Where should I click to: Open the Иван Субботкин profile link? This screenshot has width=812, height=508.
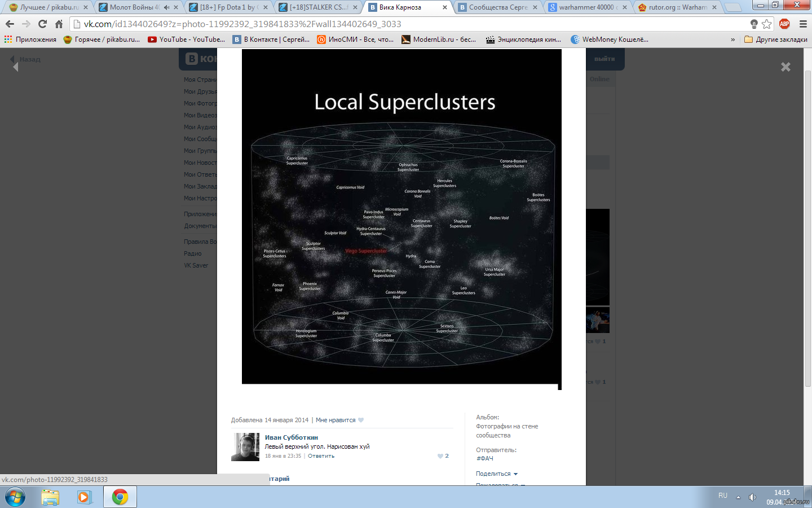coord(291,437)
